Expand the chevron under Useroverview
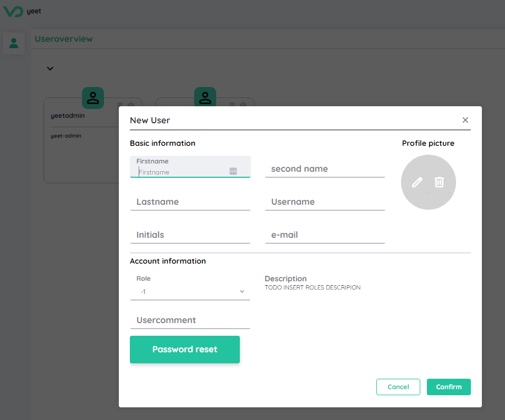 50,68
